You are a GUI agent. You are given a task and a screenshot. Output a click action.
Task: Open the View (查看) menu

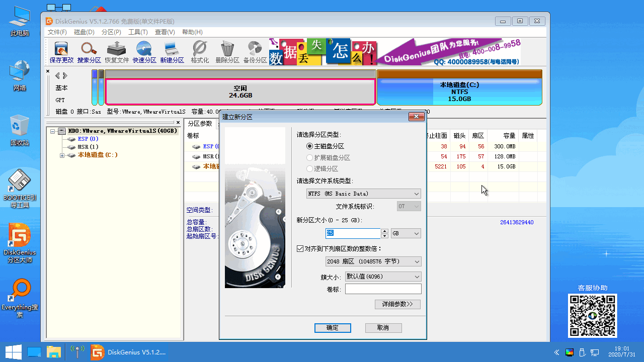pos(165,32)
